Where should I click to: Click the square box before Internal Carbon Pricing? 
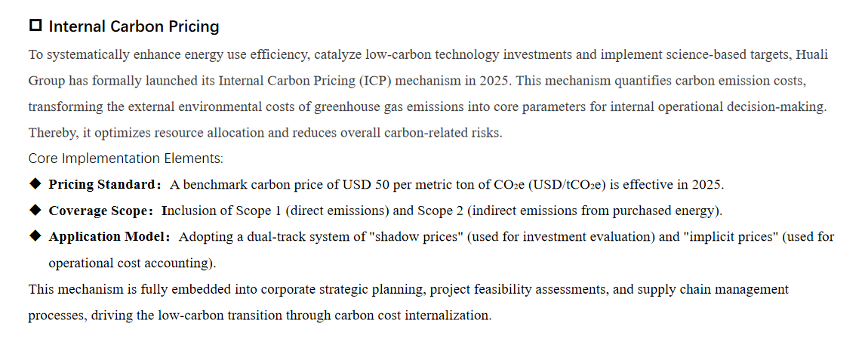coord(35,26)
